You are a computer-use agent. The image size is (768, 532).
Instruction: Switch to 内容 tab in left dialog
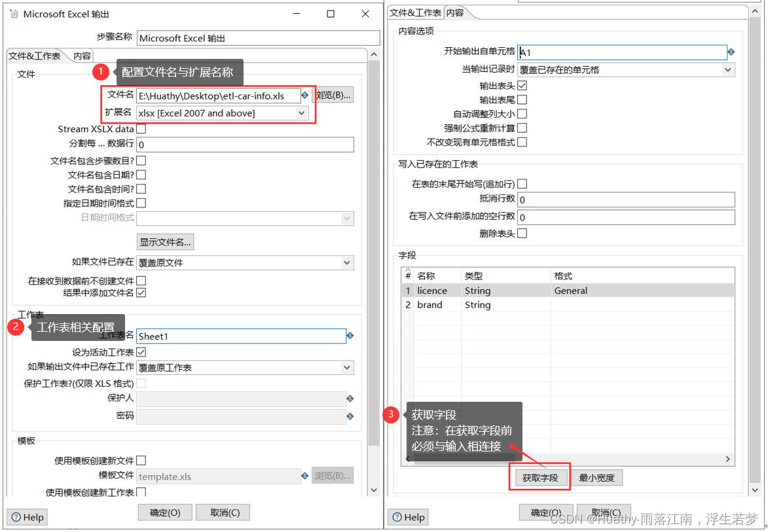[82, 56]
